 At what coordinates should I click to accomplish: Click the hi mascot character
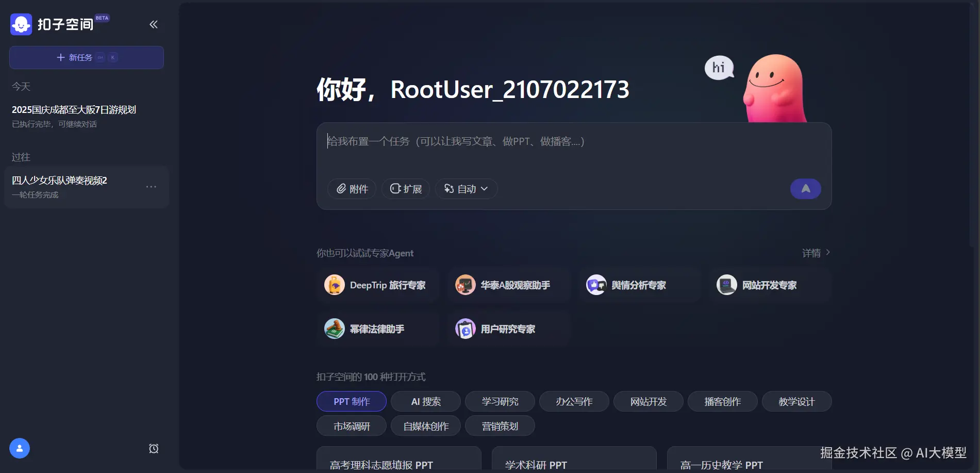pyautogui.click(x=774, y=88)
